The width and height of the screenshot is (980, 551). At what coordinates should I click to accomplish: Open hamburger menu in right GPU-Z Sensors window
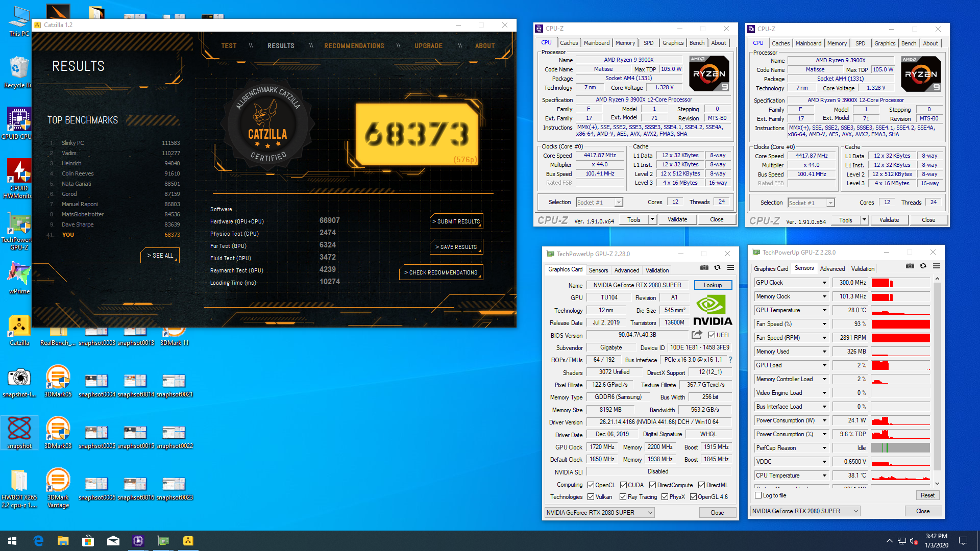point(937,266)
